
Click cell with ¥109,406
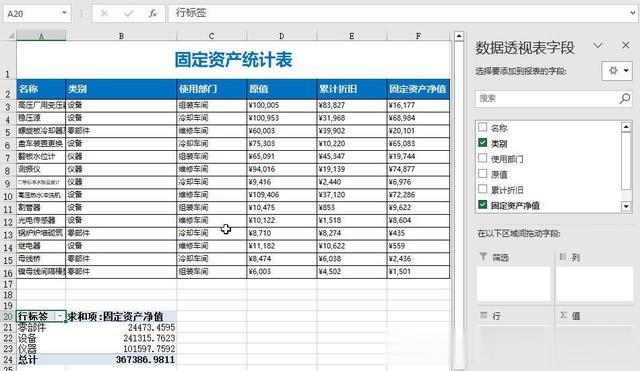tap(282, 195)
